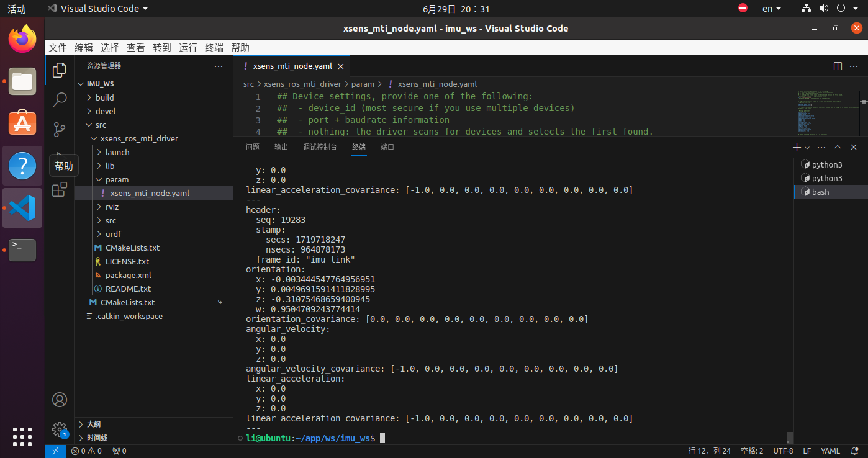Close the terminal panel
The image size is (868, 458).
coord(854,147)
